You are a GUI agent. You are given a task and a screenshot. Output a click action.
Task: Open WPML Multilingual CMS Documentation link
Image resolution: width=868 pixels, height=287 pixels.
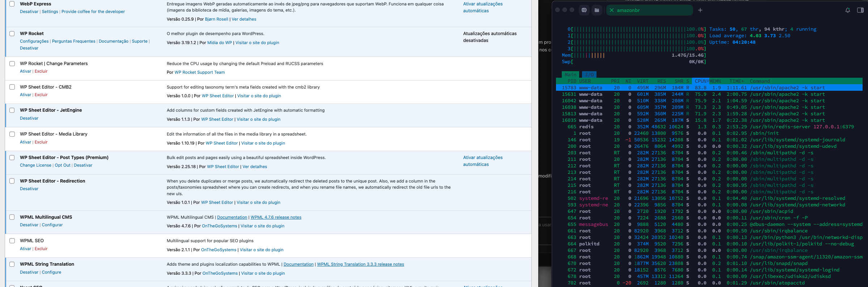232,217
